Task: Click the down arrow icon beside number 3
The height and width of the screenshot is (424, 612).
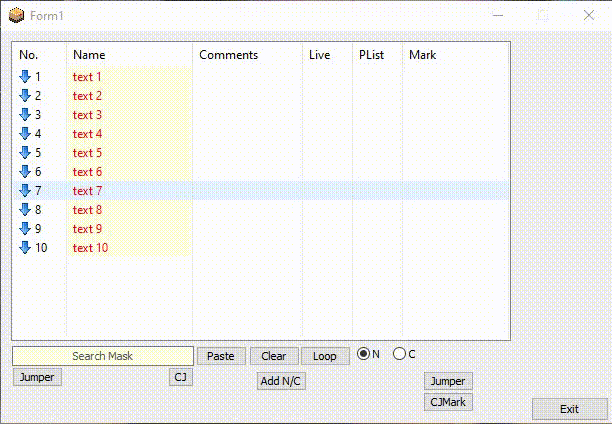Action: (x=25, y=114)
